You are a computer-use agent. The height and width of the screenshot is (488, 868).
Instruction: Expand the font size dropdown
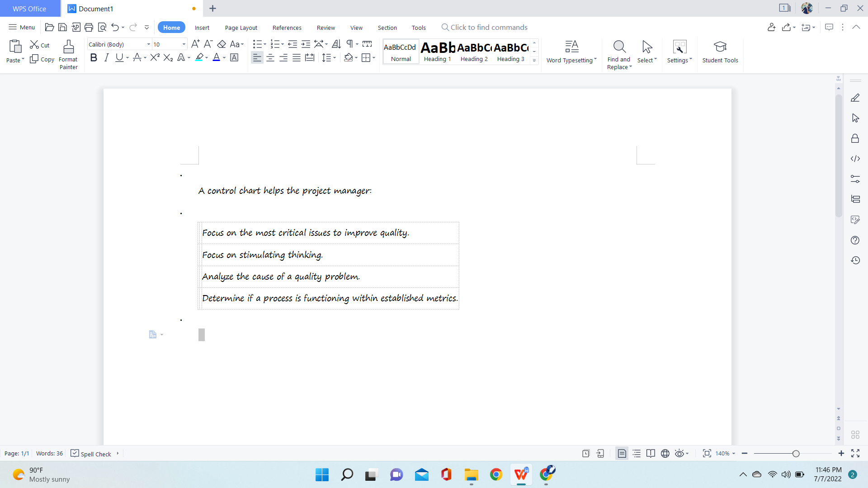point(183,44)
